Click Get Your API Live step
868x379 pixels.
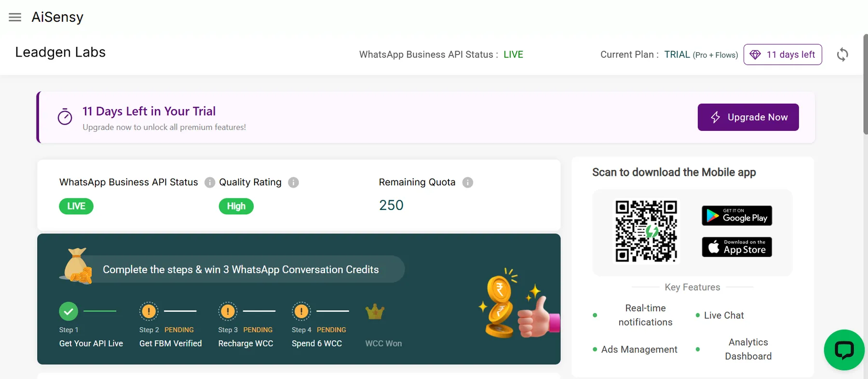[x=91, y=343]
